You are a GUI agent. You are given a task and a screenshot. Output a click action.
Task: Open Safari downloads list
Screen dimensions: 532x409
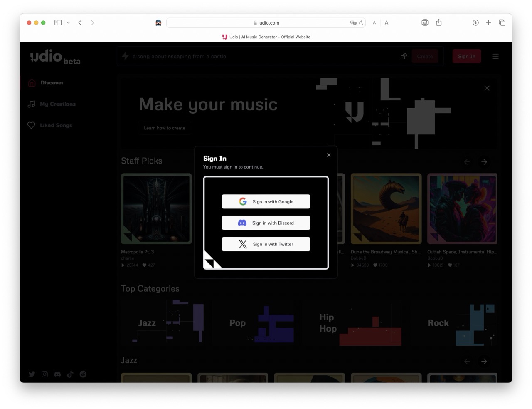475,23
